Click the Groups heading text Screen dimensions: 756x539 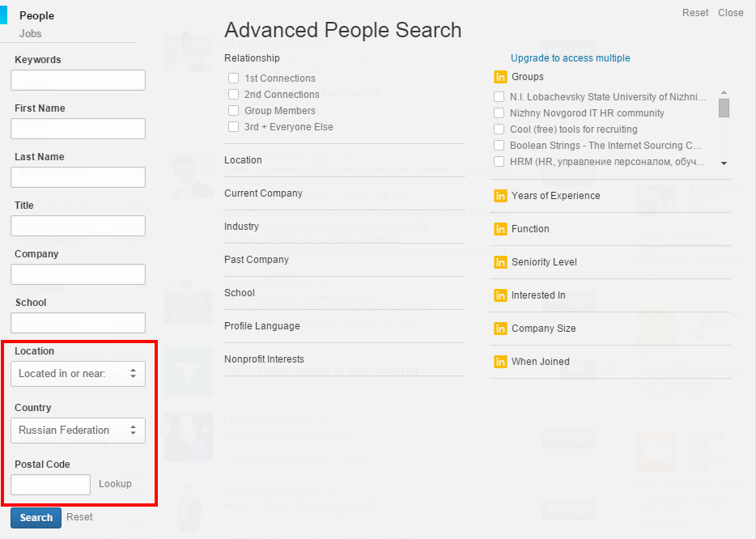tap(528, 77)
